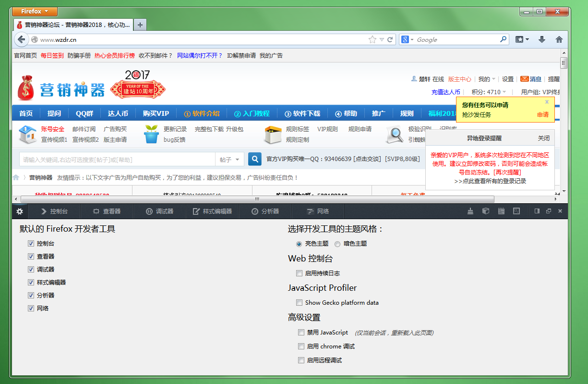The width and height of the screenshot is (588, 384).
Task: Click the 申请 link in task popup
Action: point(542,115)
